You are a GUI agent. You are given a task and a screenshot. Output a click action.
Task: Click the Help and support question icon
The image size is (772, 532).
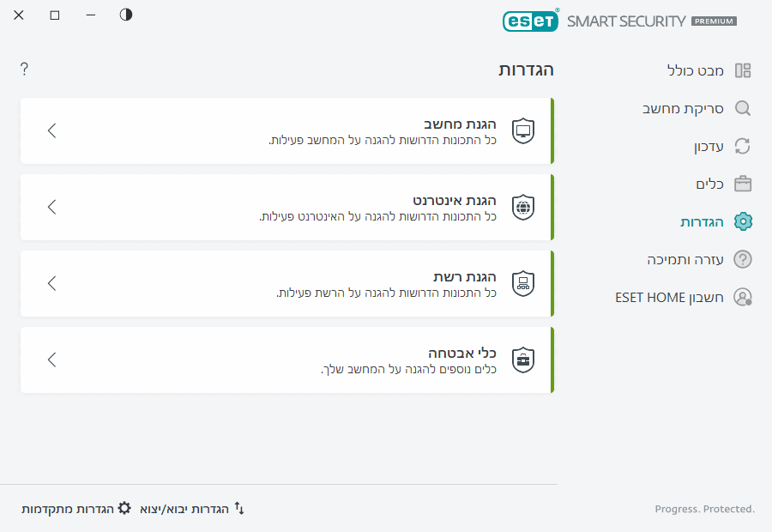click(743, 259)
